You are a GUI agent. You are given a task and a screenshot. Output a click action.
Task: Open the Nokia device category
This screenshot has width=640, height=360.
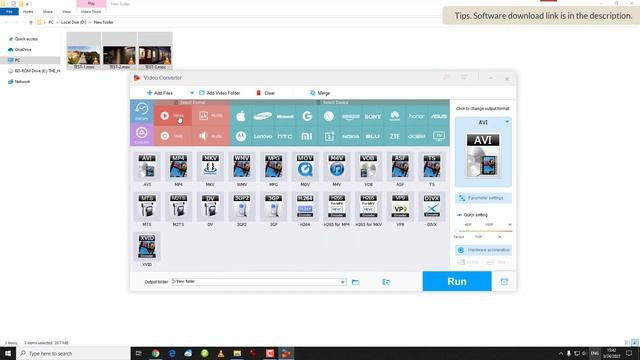tap(351, 136)
